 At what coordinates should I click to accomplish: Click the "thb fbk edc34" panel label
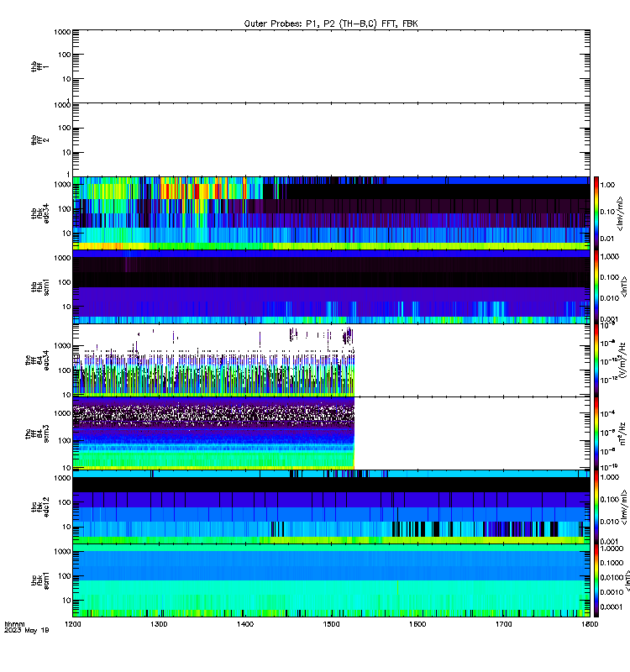(39, 213)
